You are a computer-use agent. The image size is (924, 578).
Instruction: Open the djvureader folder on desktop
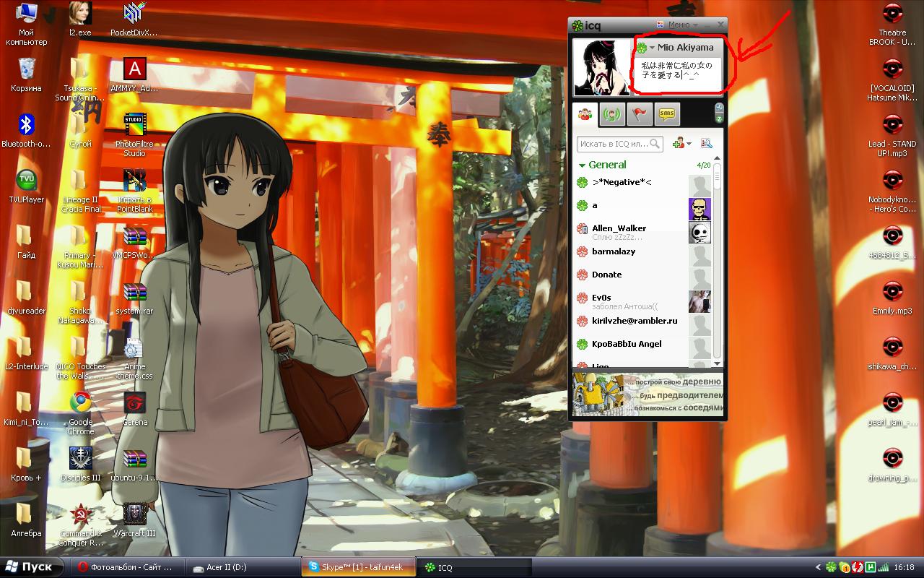point(27,297)
